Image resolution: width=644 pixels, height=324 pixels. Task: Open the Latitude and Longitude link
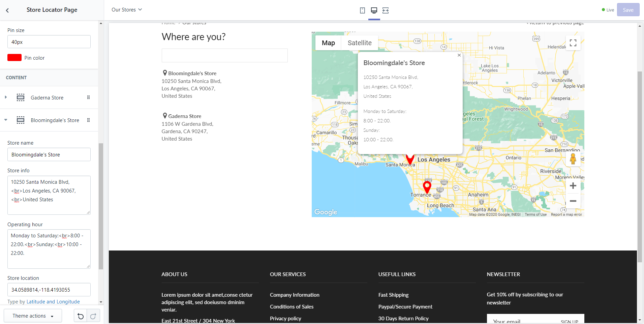[53, 302]
